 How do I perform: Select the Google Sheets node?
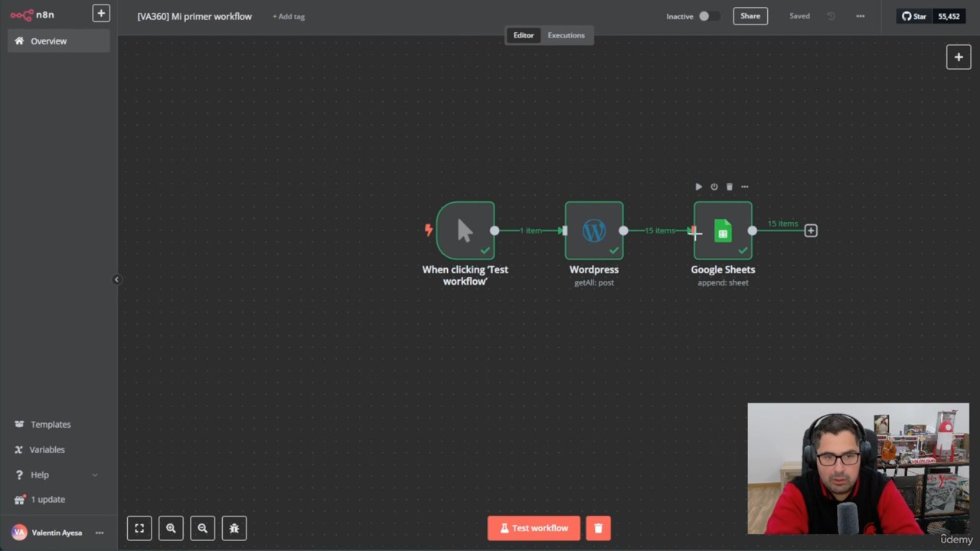point(723,230)
